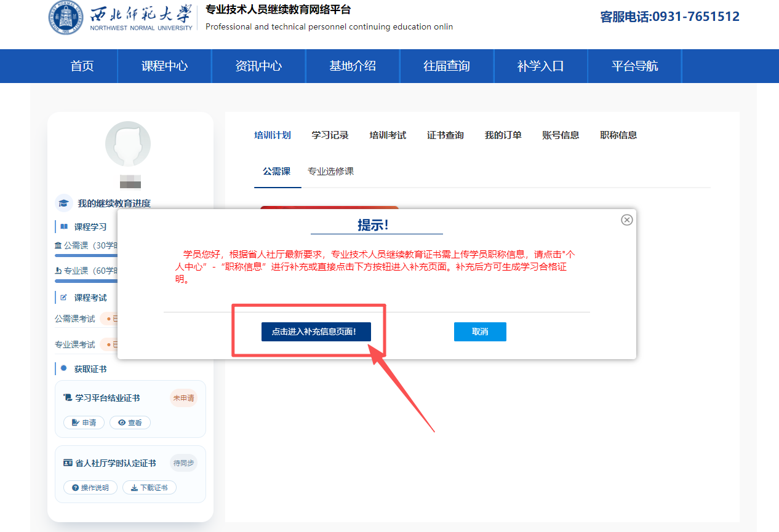779x532 pixels.
Task: Click edit icon next to 课程考试
Action: (64, 298)
